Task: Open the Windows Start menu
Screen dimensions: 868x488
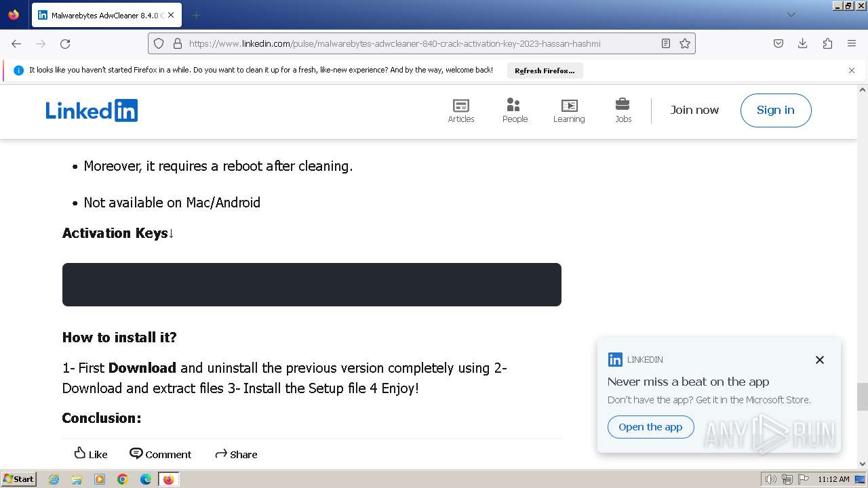Action: pyautogui.click(x=19, y=479)
